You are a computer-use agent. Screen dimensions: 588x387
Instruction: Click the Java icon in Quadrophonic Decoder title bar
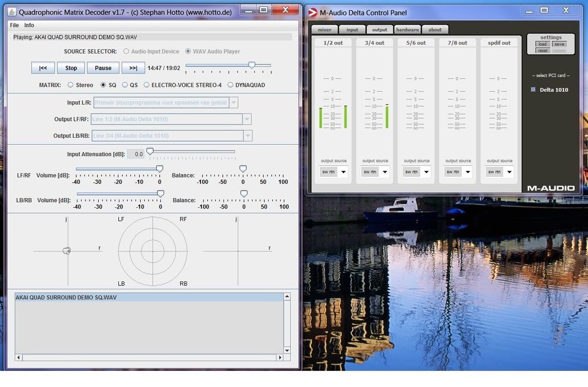(12, 12)
